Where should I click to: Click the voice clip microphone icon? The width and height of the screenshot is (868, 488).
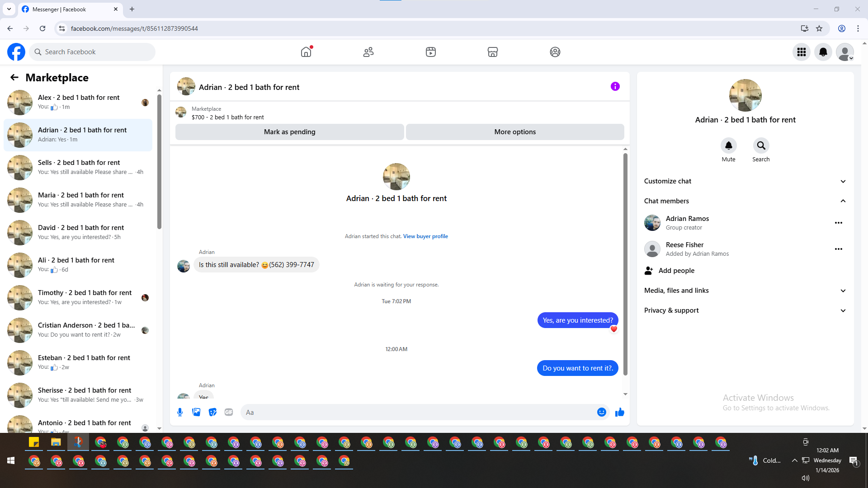[180, 412]
